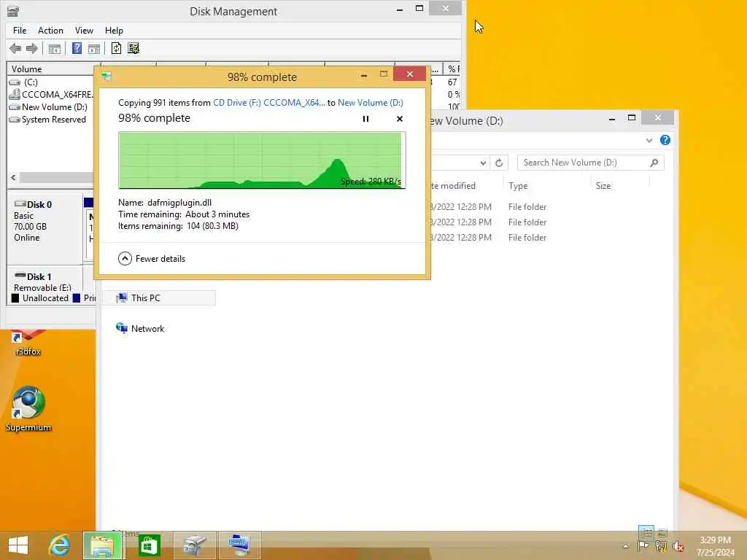Open Action menu in Disk Management
This screenshot has height=560, width=747.
pos(50,31)
